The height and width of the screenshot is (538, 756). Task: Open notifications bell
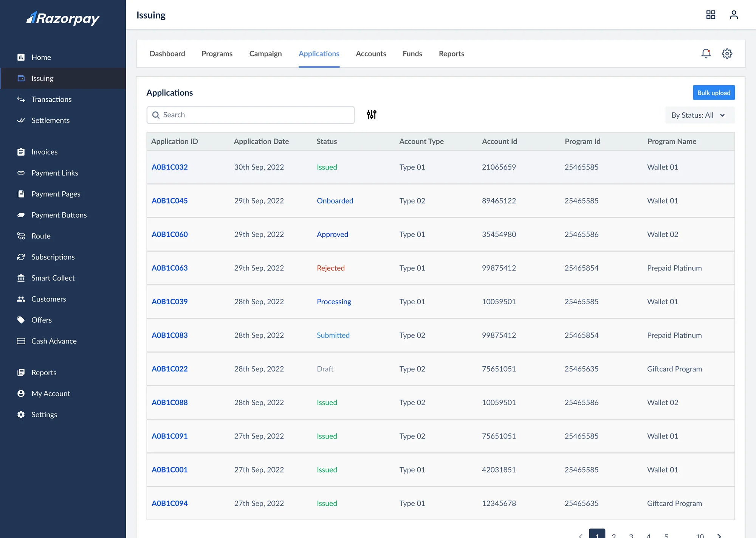point(706,53)
